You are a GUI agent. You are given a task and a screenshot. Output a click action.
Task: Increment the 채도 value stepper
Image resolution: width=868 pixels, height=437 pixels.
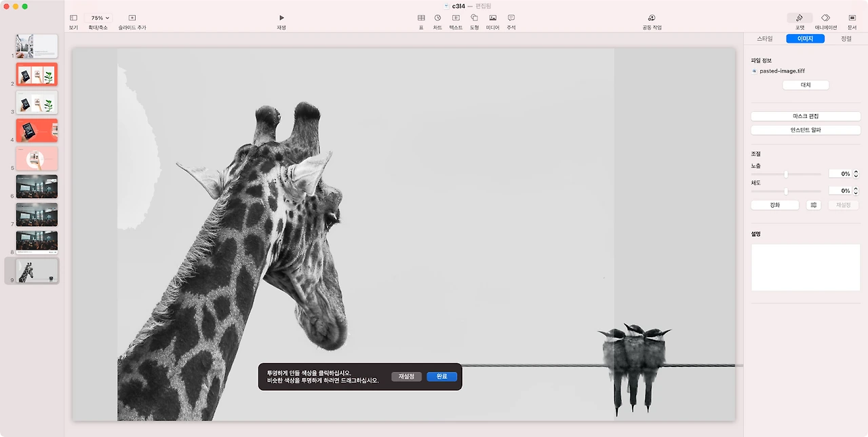click(856, 189)
